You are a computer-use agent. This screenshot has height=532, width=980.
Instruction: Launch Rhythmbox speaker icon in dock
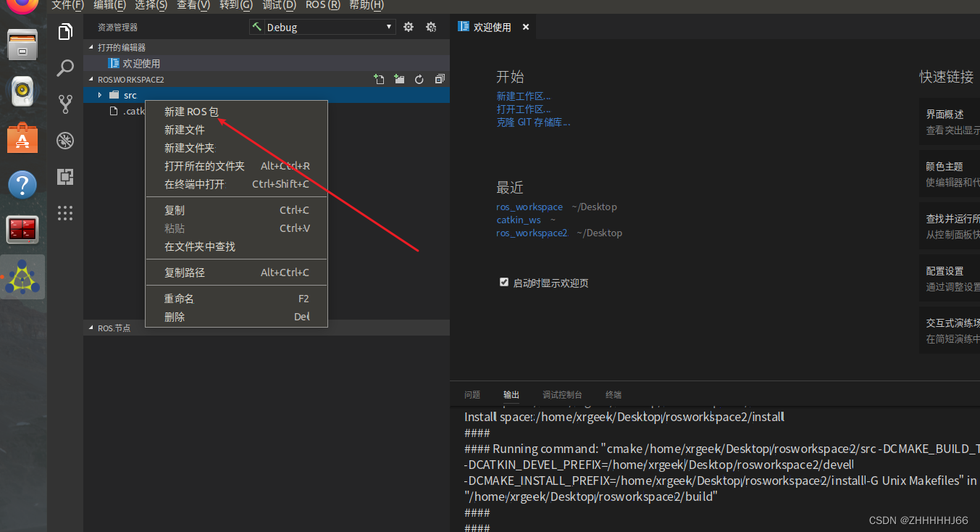pyautogui.click(x=22, y=91)
